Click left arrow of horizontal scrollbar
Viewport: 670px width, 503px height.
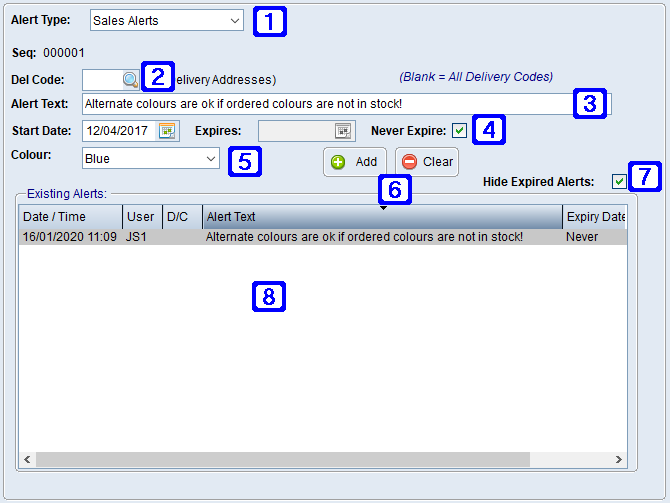(x=27, y=459)
